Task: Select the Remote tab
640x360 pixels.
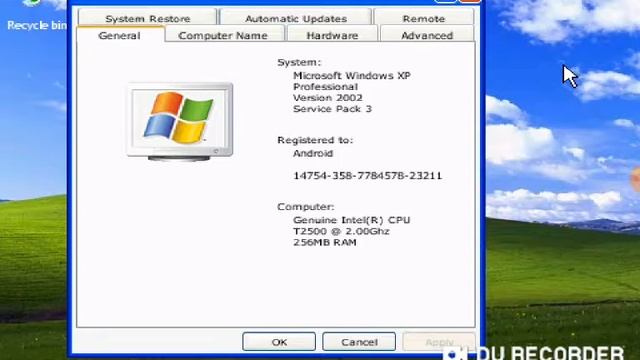Action: (x=424, y=18)
